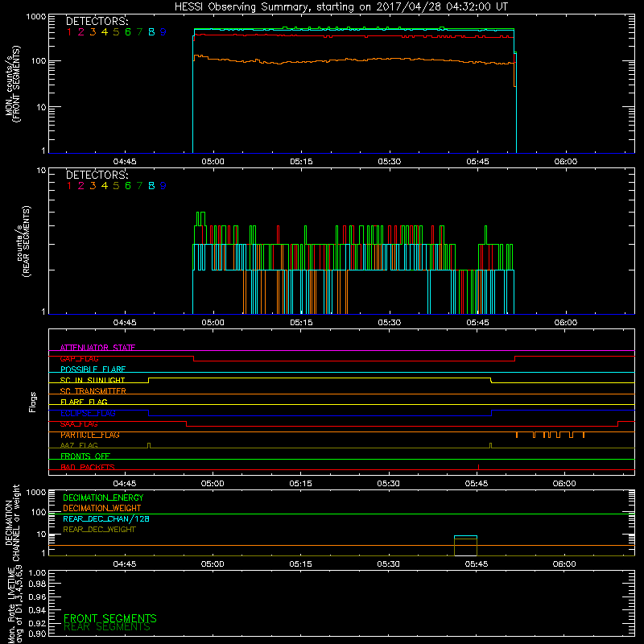Click the SC_IN_SUNLIGHT label
The height and width of the screenshot is (644, 644).
[93, 380]
